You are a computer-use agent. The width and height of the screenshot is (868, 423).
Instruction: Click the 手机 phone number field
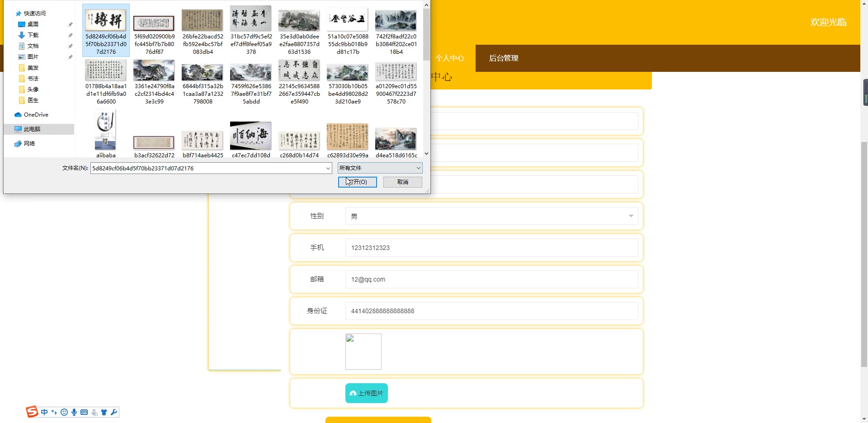point(492,248)
